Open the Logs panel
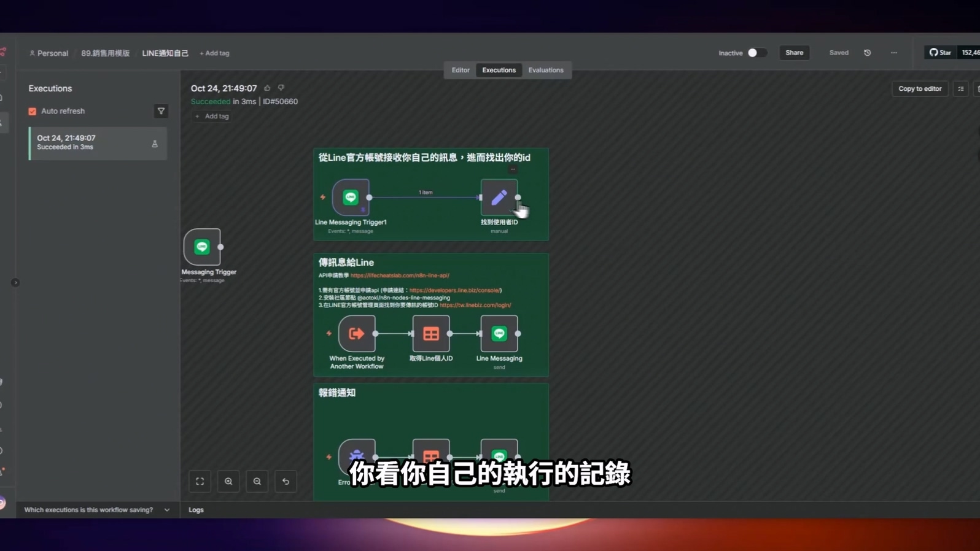 coord(196,510)
